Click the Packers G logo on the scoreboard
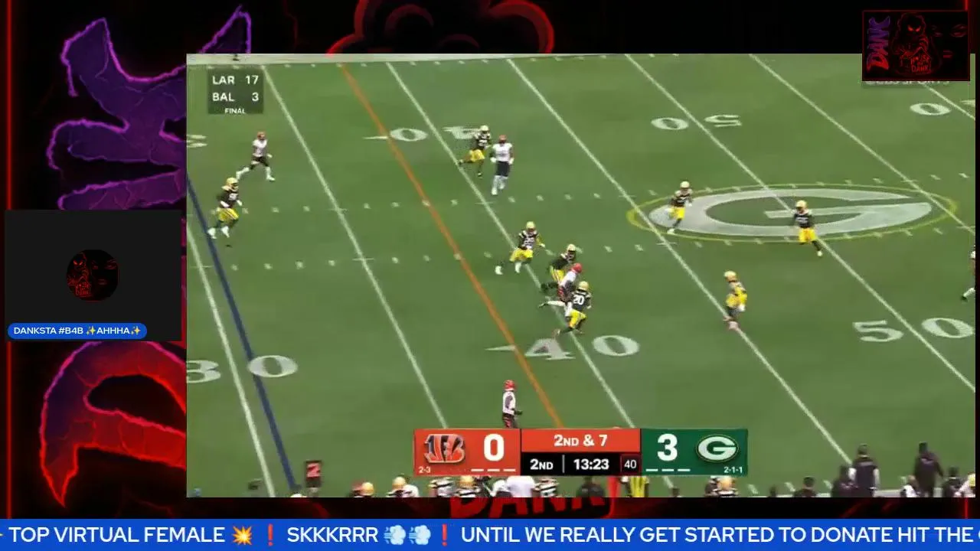The height and width of the screenshot is (551, 980). (717, 448)
